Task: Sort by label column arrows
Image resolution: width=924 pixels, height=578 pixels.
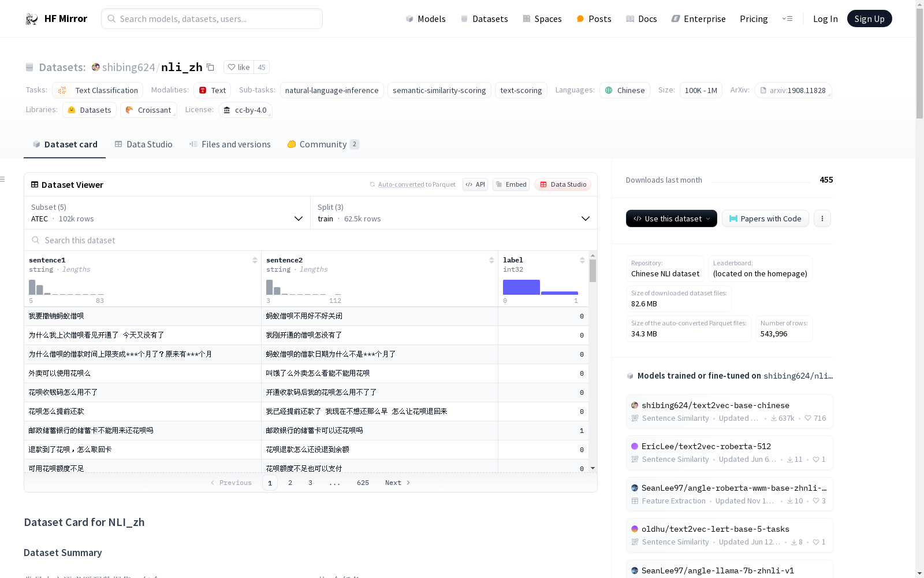Action: 582,260
